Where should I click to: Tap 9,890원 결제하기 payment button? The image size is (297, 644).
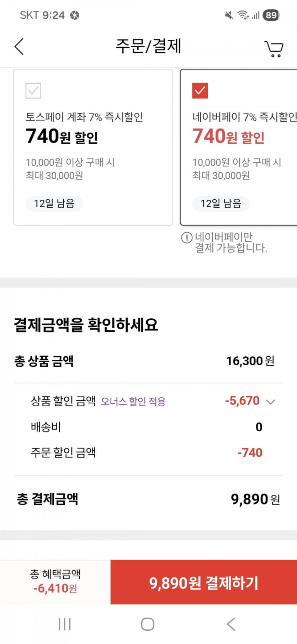click(x=203, y=582)
